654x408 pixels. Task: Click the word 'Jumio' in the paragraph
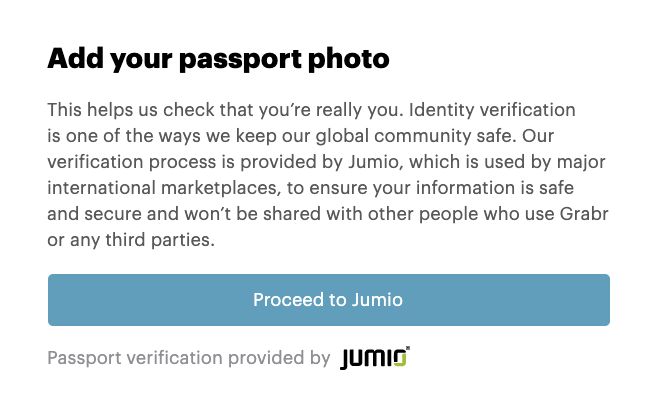375,162
